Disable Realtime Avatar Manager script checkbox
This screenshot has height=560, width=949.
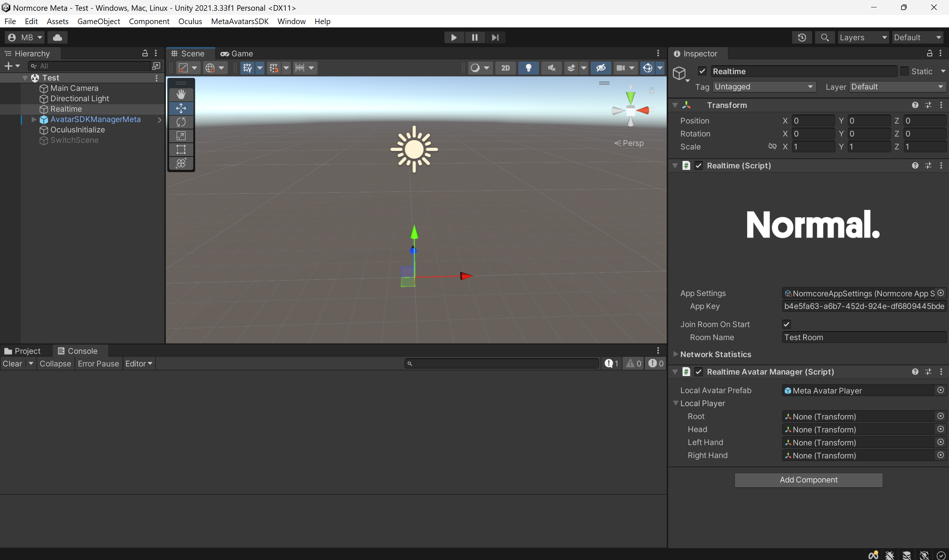(699, 372)
